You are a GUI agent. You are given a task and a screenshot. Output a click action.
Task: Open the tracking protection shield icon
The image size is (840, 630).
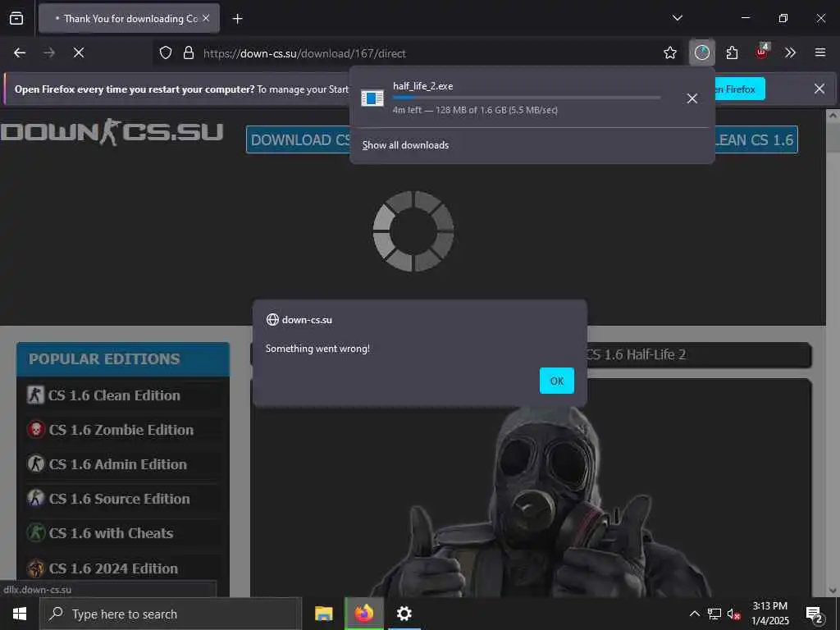pyautogui.click(x=166, y=52)
